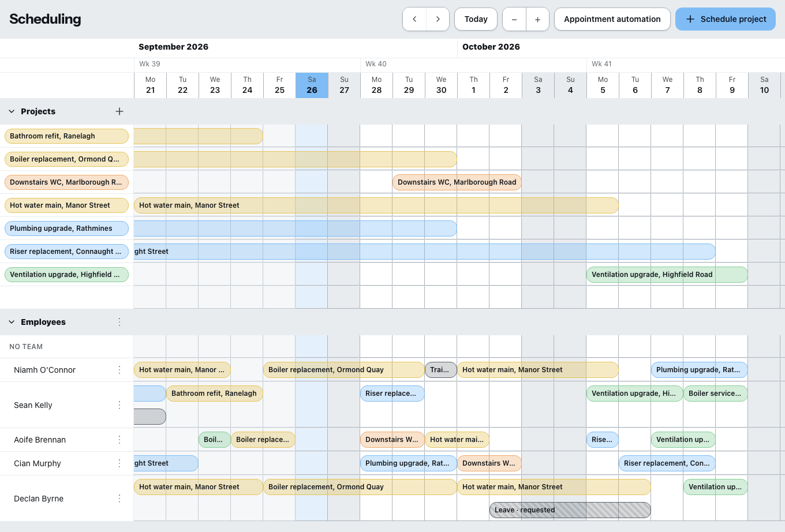Open Declan Byrne row options
Screen dimensions: 785x532
click(119, 499)
